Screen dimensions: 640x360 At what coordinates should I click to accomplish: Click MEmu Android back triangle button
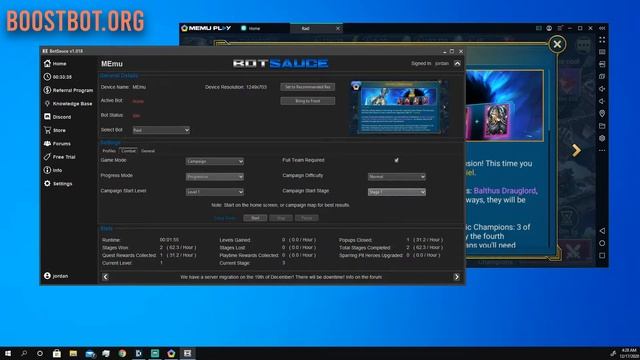[x=602, y=231]
